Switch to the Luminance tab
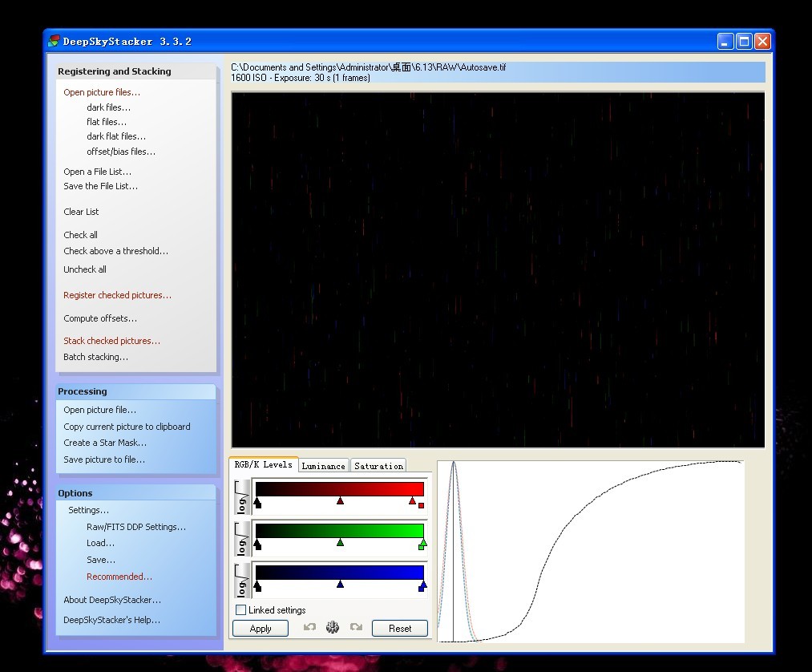The height and width of the screenshot is (672, 812). (x=323, y=466)
